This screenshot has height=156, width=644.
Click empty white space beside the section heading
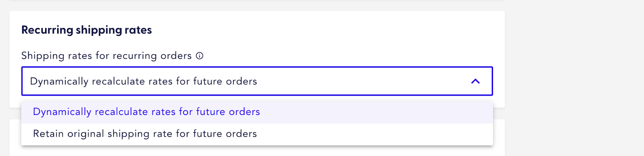(322, 30)
